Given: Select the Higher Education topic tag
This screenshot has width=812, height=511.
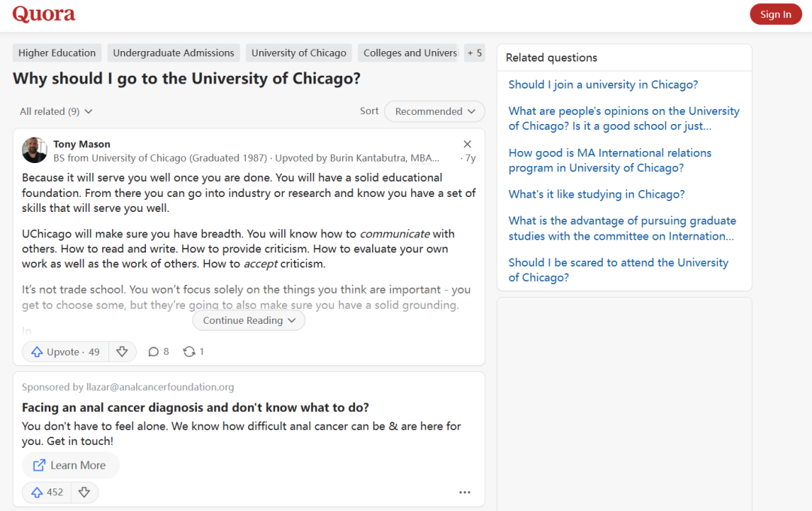Looking at the screenshot, I should (57, 53).
